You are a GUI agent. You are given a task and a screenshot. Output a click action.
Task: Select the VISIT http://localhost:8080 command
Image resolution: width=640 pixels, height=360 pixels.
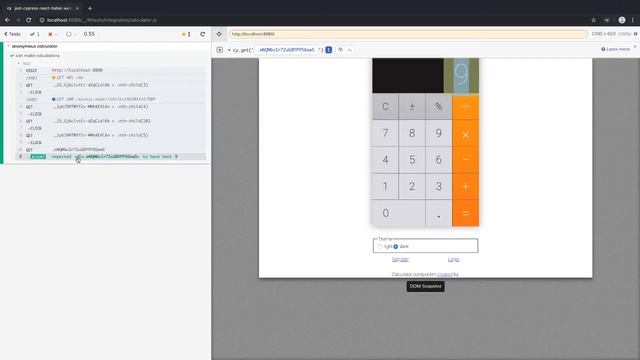pyautogui.click(x=111, y=70)
